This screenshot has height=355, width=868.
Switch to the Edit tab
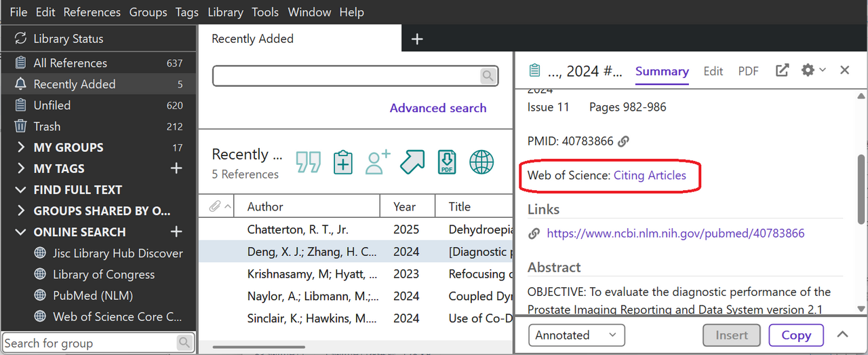tap(713, 71)
